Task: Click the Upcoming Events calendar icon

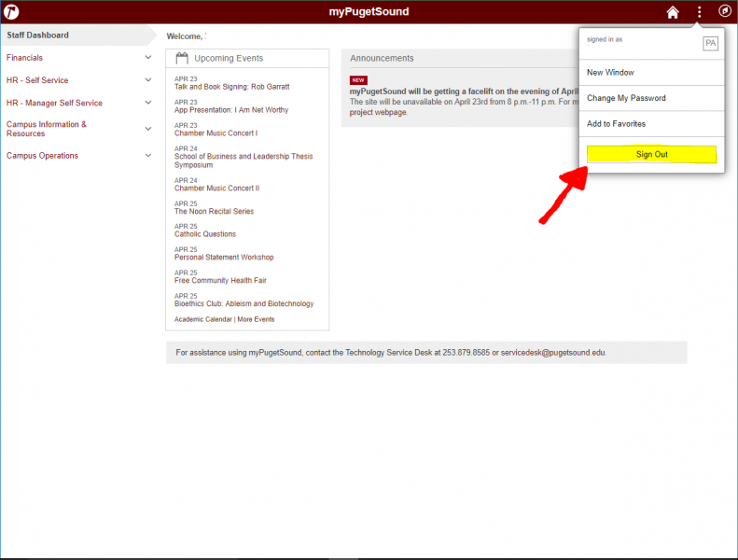Action: (x=182, y=58)
